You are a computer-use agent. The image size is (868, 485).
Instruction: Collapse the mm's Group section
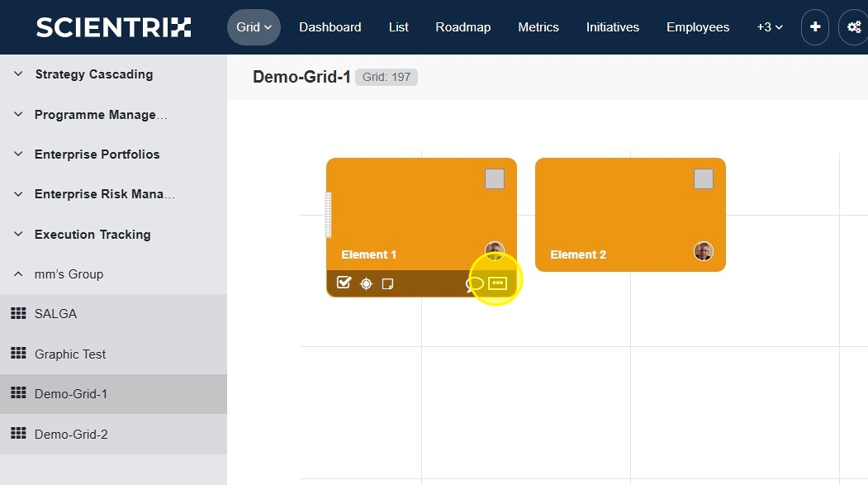[x=19, y=274]
